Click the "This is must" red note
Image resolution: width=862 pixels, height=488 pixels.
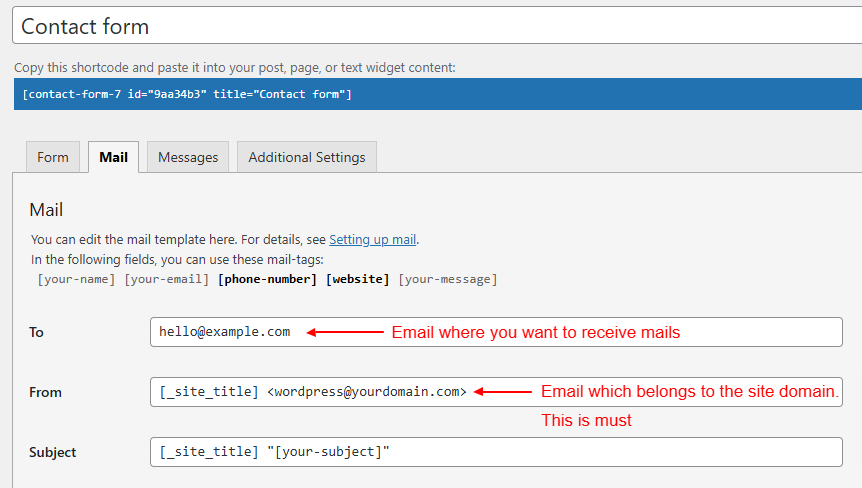click(x=586, y=420)
